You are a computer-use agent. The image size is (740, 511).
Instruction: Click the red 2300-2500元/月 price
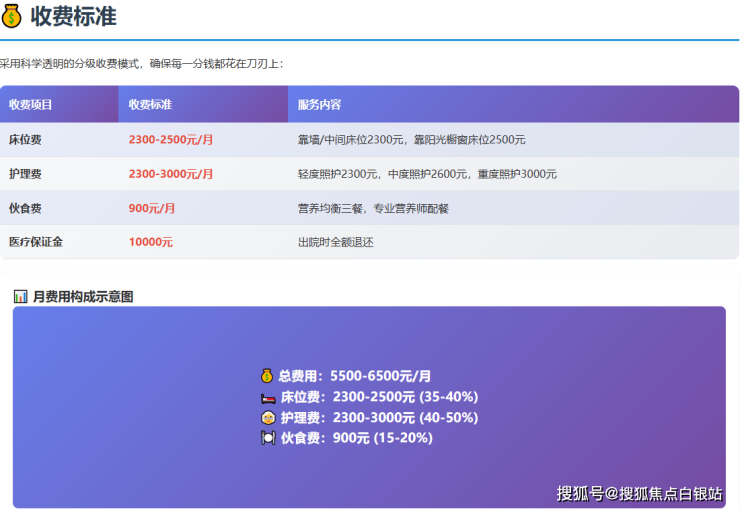170,139
